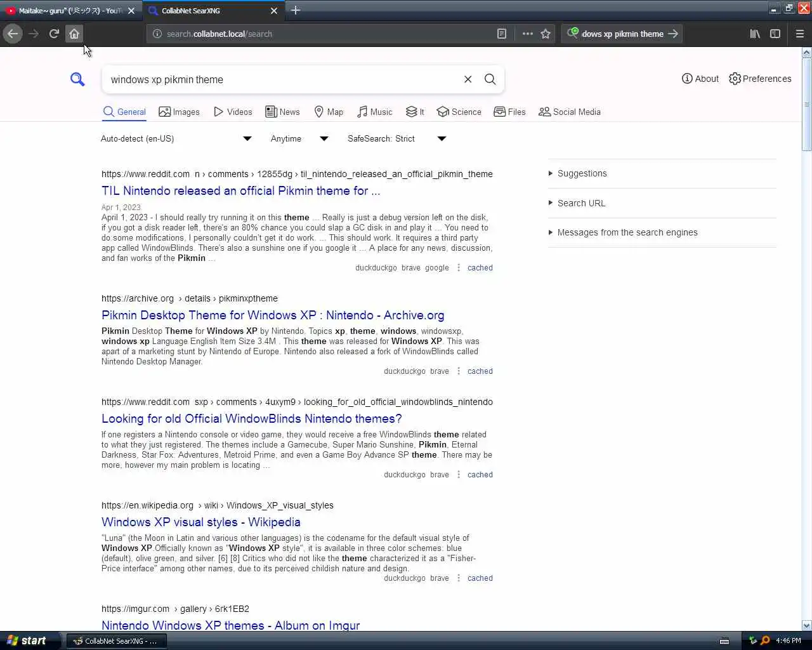Open Pikmin Desktop Theme Archive.org result
Viewport: 812px width, 650px height.
tap(273, 315)
